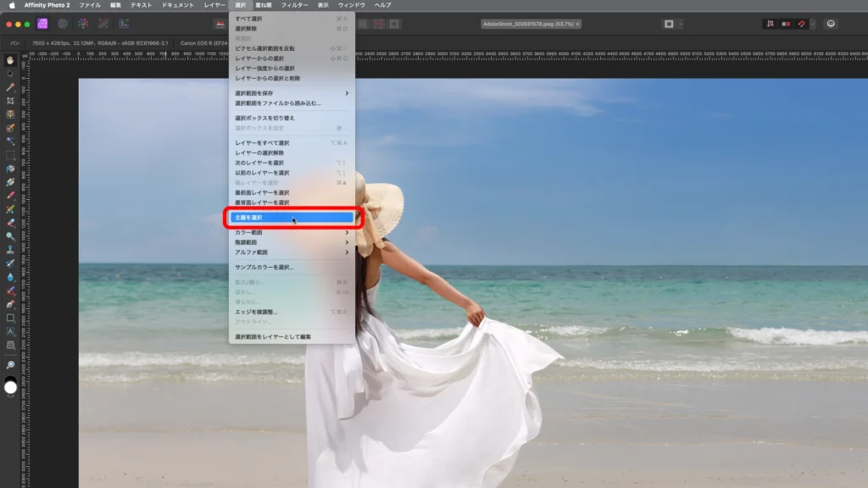This screenshot has height=488, width=868.
Task: Select the Zoom magnifier tool
Action: click(10, 365)
